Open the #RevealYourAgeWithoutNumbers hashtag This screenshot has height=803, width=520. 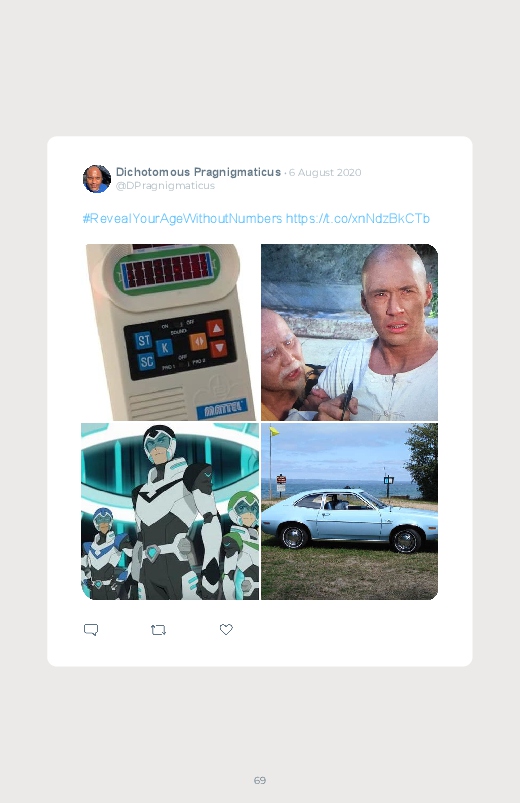[182, 219]
